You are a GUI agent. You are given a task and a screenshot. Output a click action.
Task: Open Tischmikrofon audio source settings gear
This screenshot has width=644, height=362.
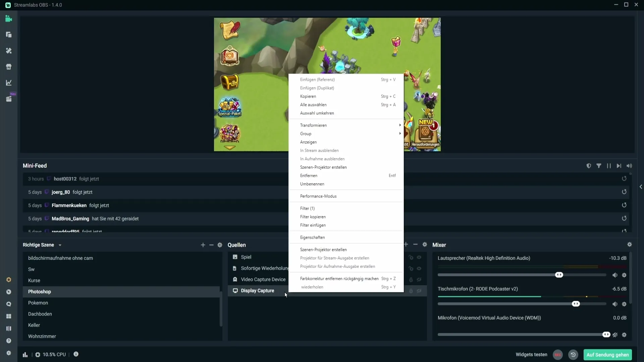click(624, 304)
